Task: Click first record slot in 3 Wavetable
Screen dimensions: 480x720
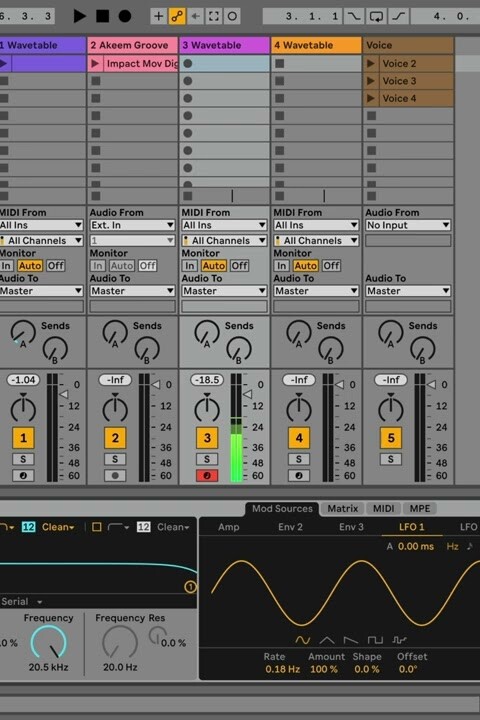Action: pyautogui.click(x=187, y=63)
